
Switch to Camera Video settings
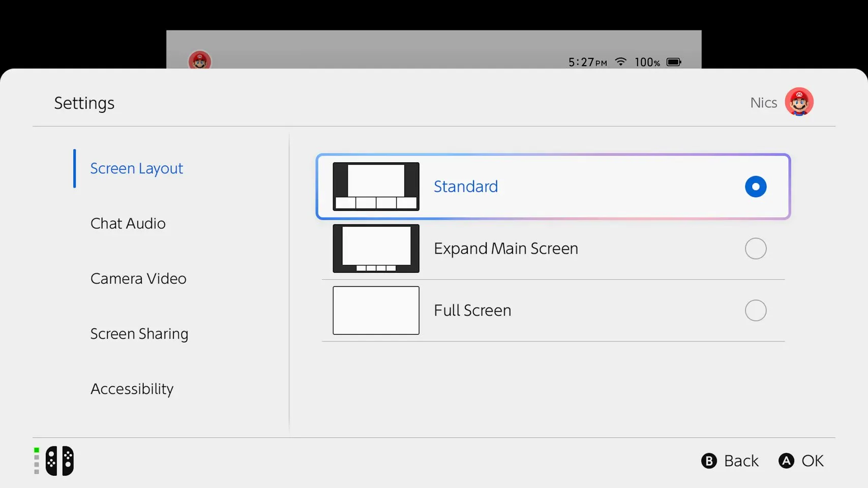coord(138,279)
